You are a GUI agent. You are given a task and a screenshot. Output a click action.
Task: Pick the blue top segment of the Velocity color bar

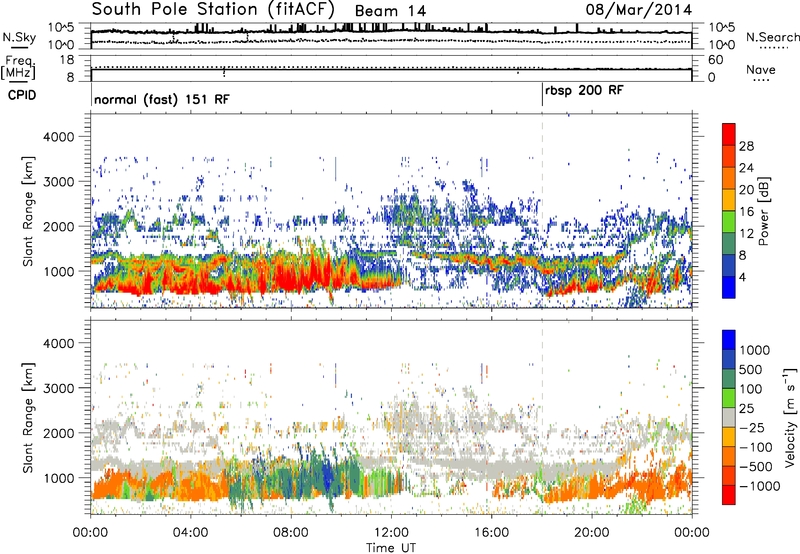point(729,340)
